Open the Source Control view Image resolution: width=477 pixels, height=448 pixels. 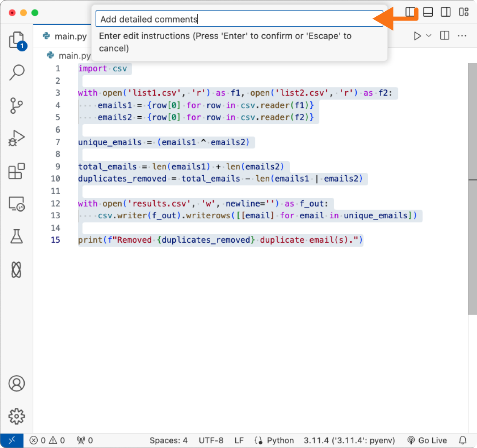pos(16,105)
